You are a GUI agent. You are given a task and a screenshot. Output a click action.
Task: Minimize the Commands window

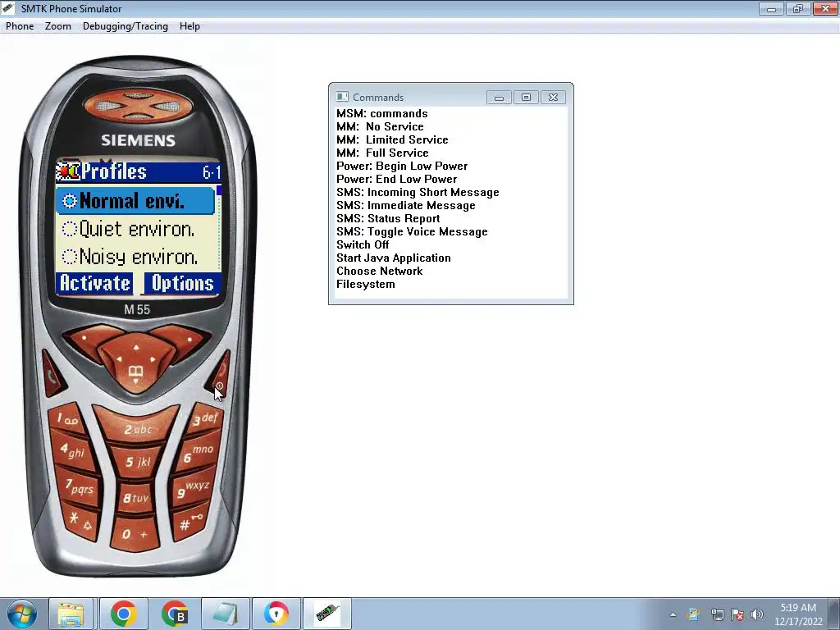499,98
